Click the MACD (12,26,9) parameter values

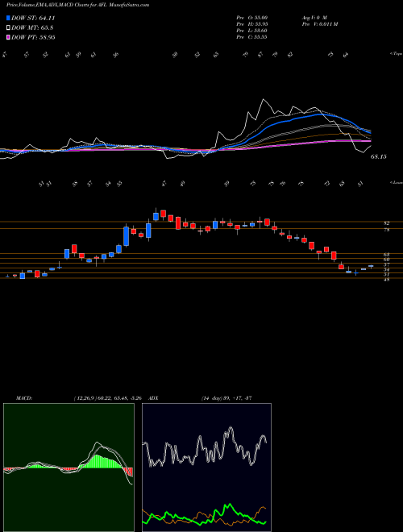coord(109,398)
